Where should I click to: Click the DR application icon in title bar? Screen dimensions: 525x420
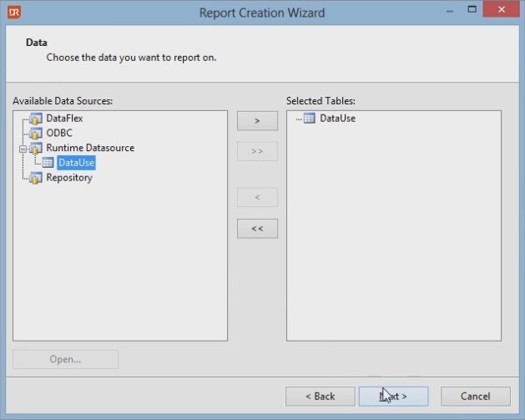pyautogui.click(x=14, y=13)
